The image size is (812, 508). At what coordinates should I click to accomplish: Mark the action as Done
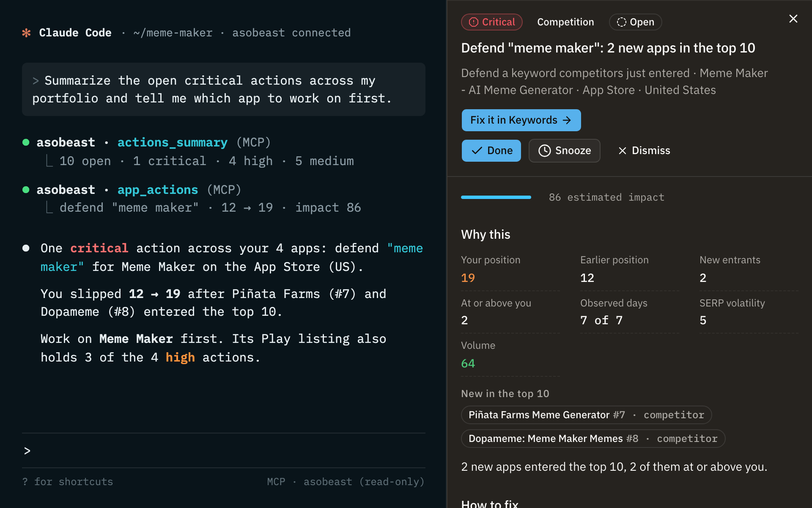491,150
